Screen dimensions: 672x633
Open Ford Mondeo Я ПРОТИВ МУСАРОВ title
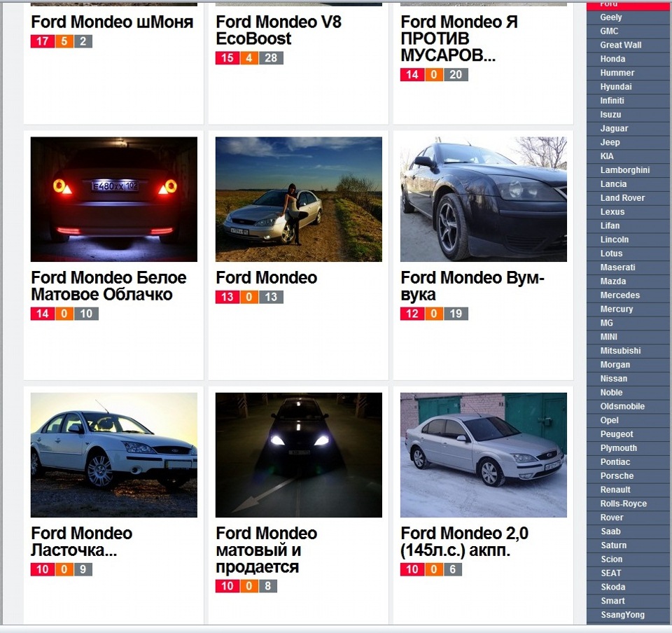tap(459, 39)
